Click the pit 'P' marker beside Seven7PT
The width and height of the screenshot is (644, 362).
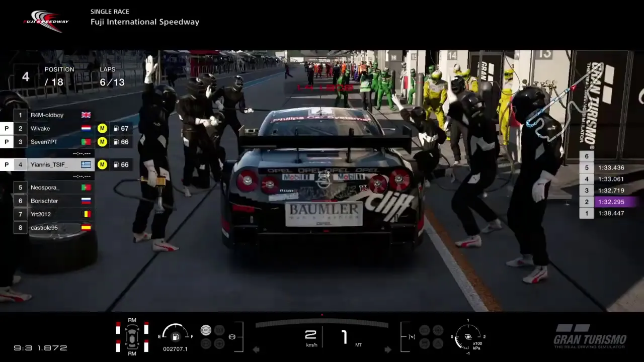click(7, 142)
